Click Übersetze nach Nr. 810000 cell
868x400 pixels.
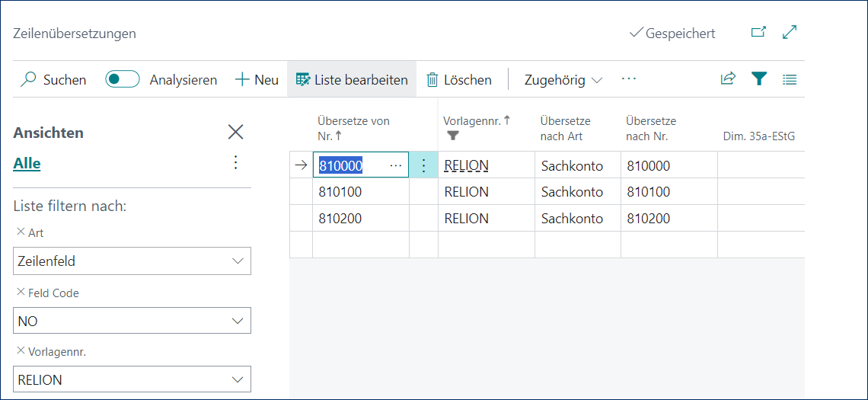click(x=669, y=165)
